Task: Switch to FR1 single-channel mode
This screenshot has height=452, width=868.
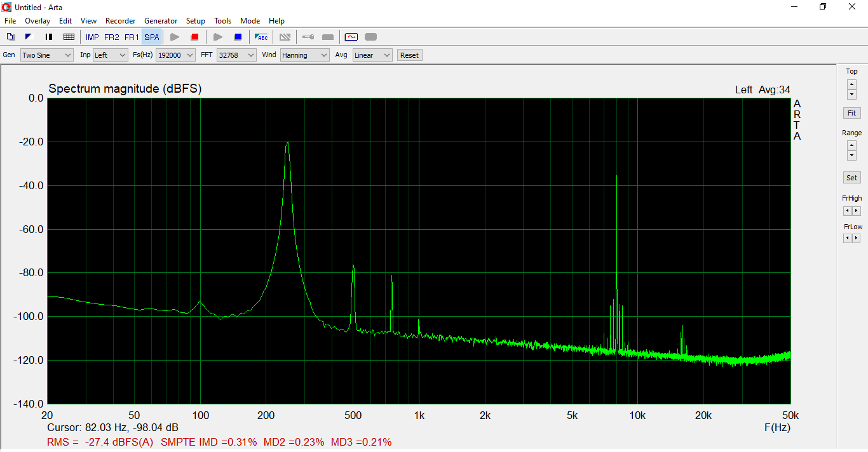Action: (132, 37)
